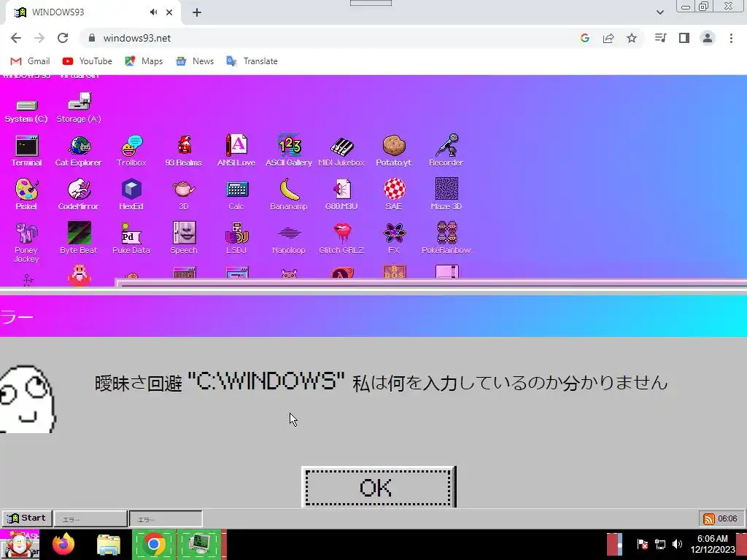Open the Trollbox chat icon
Viewport: 747px width, 560px height.
(x=131, y=151)
